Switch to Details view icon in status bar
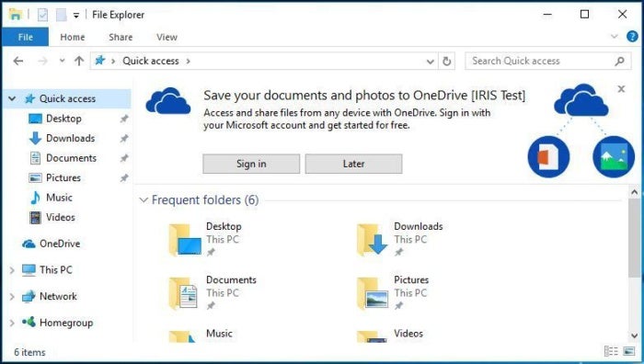 pos(611,351)
